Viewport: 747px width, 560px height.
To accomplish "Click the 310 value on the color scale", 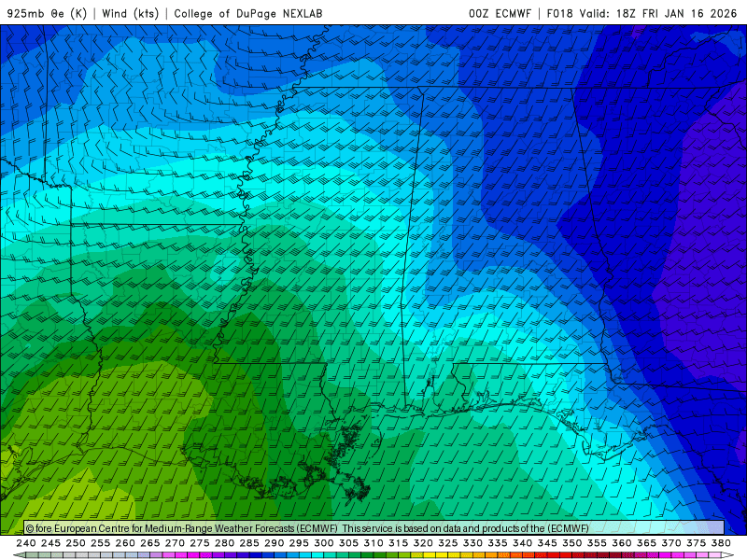I will point(373,543).
